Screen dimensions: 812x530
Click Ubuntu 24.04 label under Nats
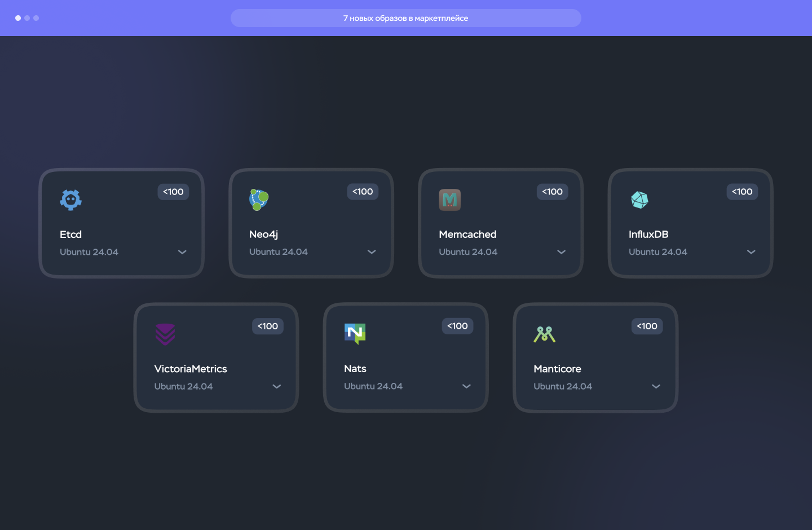[373, 386]
